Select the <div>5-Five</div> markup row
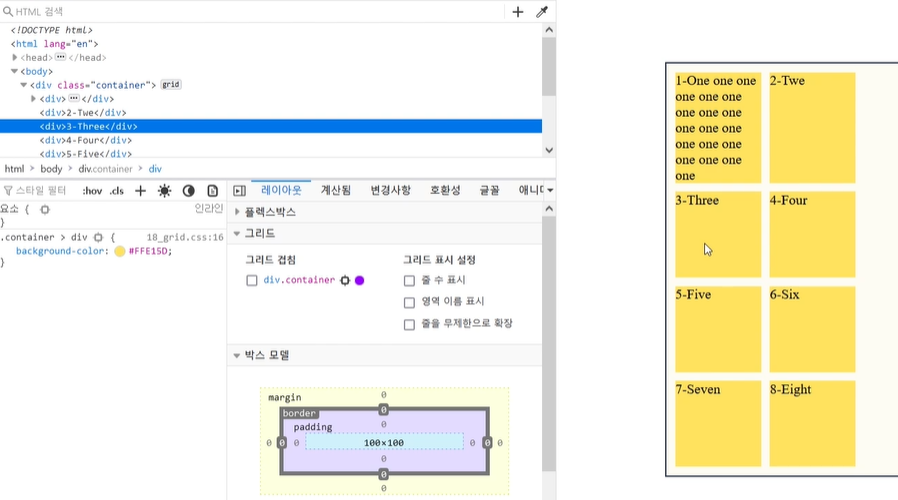898x500 pixels. tap(271, 153)
